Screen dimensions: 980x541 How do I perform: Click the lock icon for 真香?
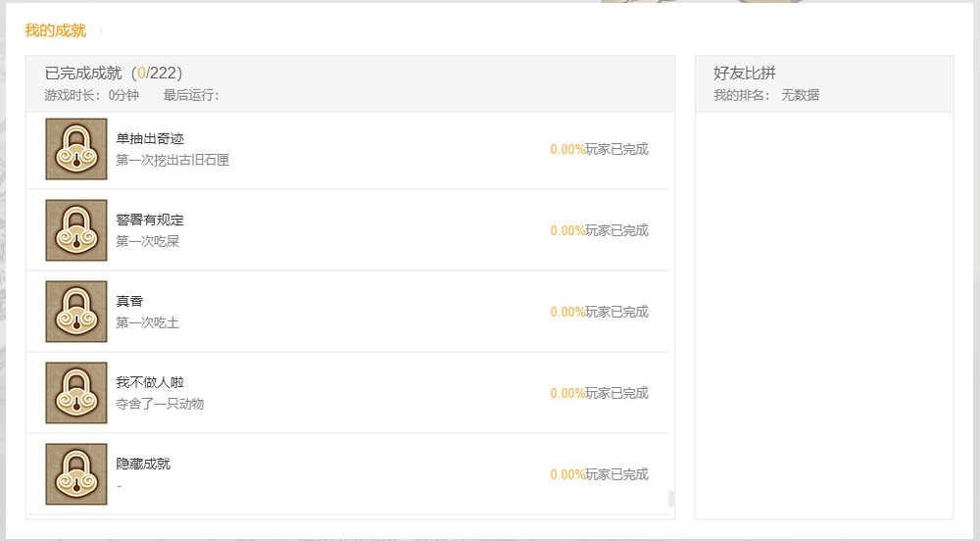(x=76, y=312)
